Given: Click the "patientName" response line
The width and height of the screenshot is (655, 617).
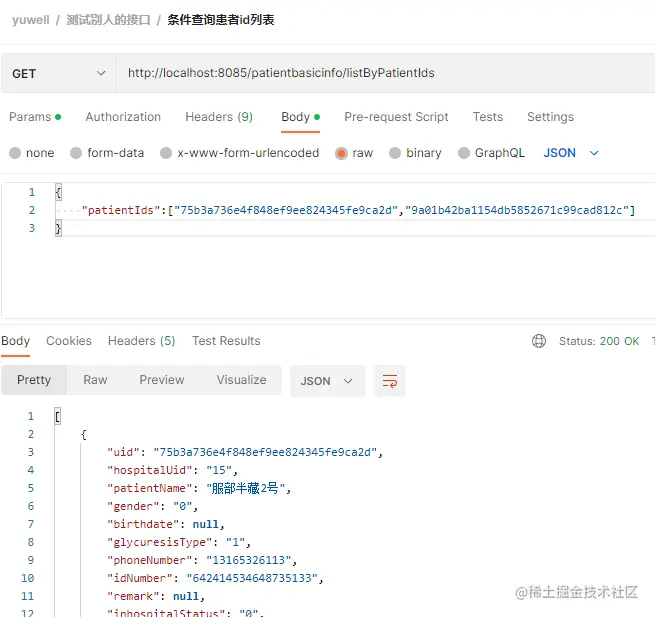Looking at the screenshot, I should (199, 488).
